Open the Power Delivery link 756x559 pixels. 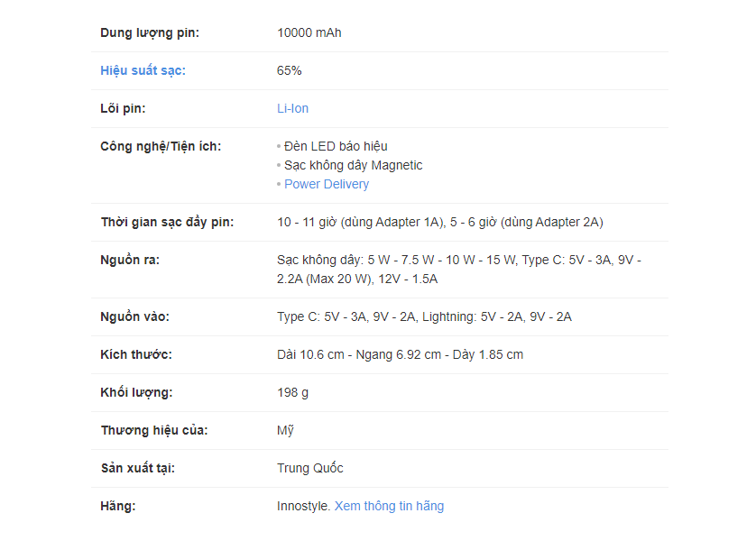(326, 184)
